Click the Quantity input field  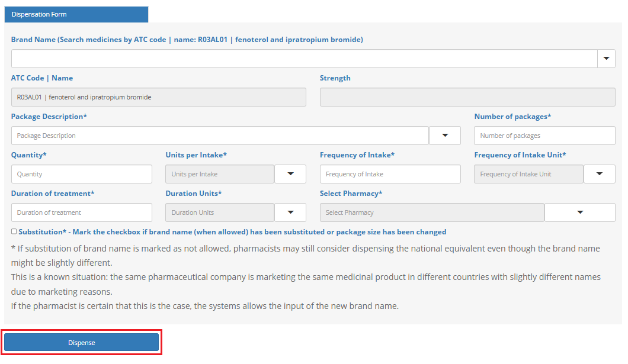click(x=82, y=174)
